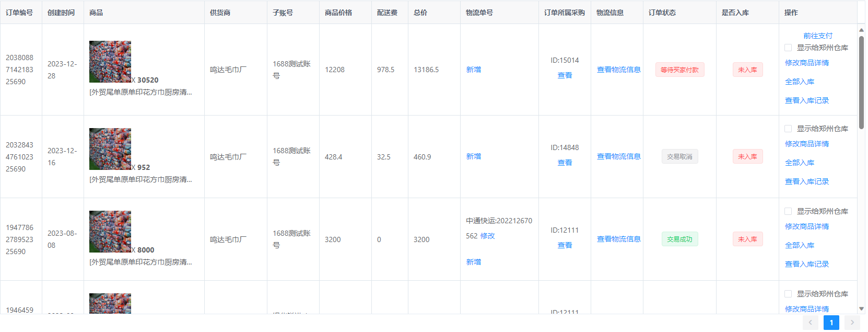Click 查看 under purchase ID:15014
Screen dimensions: 868x332
point(565,75)
